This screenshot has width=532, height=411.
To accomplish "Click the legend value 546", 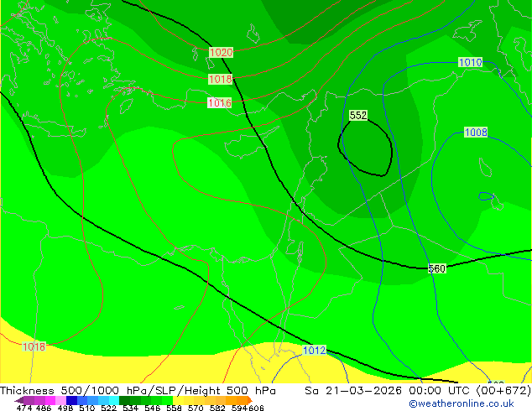I will coord(153,408).
